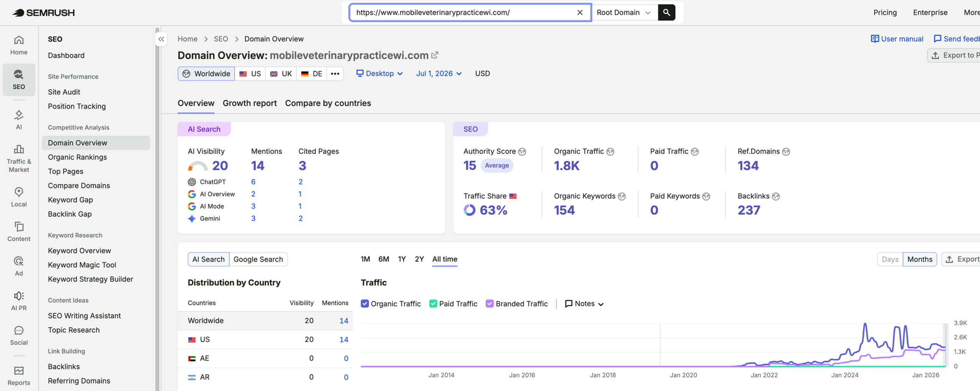Open Desktop device dropdown
Viewport: 980px width, 391px height.
(379, 73)
